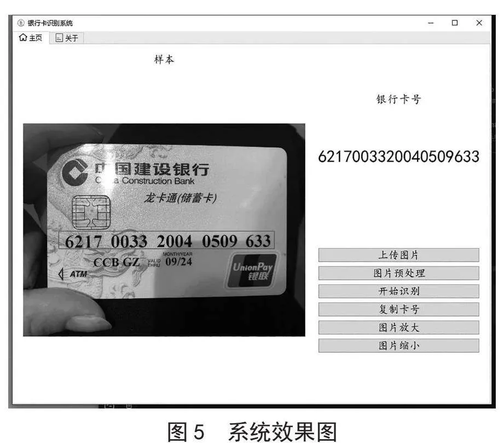Shrink the image with 图片缩小
The image size is (504, 443).
click(x=398, y=346)
